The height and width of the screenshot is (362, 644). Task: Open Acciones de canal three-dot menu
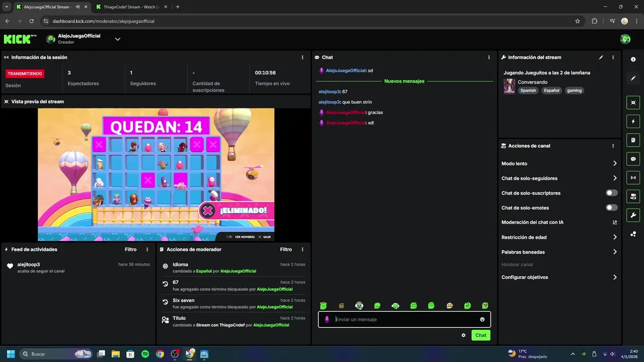point(613,146)
